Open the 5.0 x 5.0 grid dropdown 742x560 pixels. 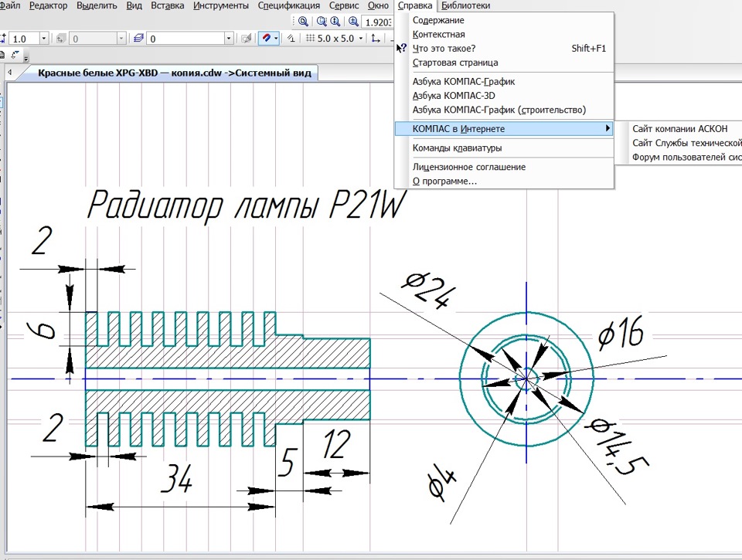coord(361,39)
